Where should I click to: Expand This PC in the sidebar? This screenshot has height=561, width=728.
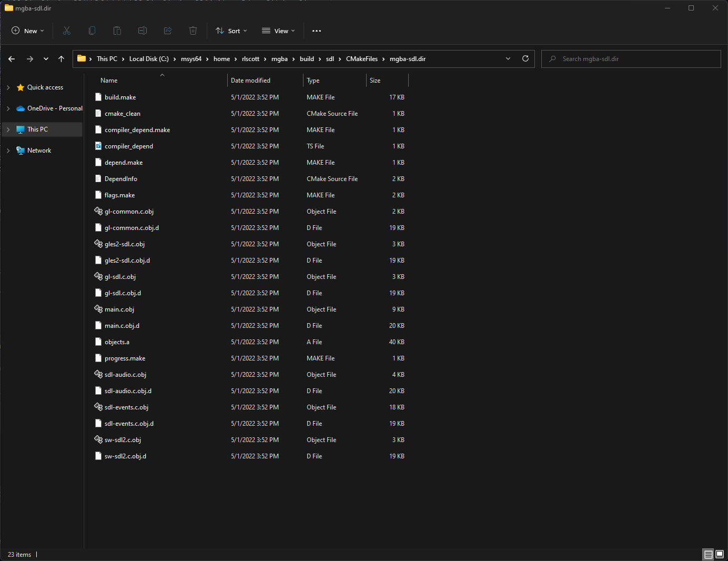8,129
